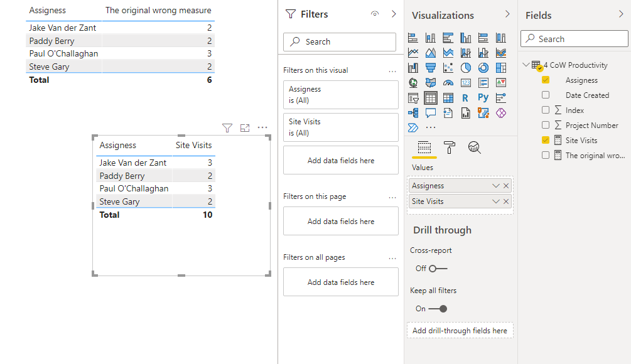Open Site Visits value field dropdown arrow

pos(496,201)
